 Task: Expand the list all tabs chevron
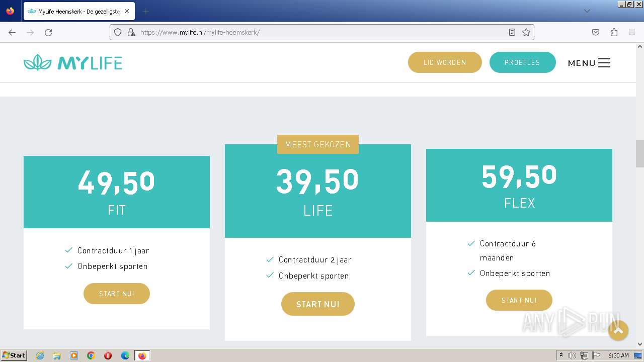(587, 11)
